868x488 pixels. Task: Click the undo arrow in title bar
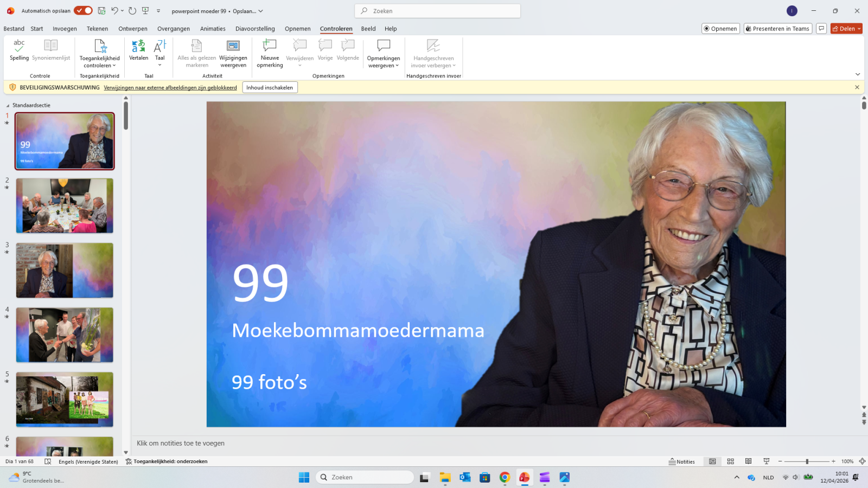coord(114,11)
